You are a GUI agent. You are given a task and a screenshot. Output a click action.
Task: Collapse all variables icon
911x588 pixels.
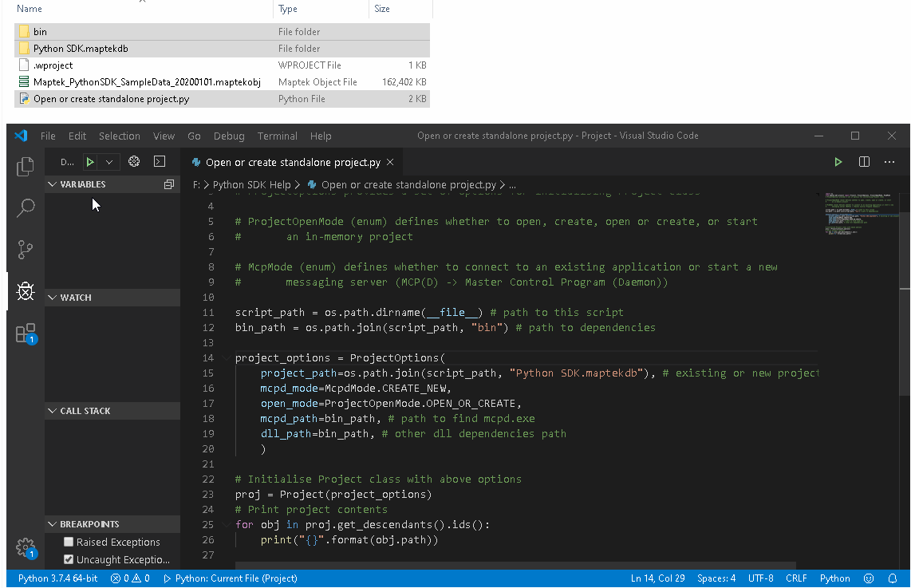(x=169, y=184)
